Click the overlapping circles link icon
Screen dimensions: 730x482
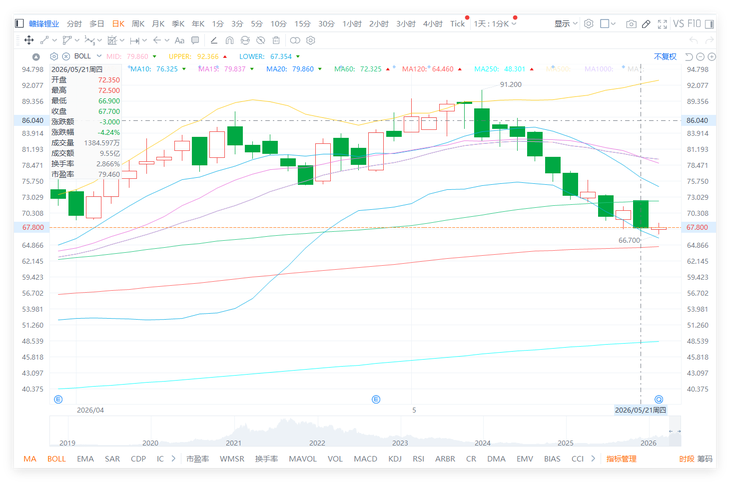[x=295, y=41]
